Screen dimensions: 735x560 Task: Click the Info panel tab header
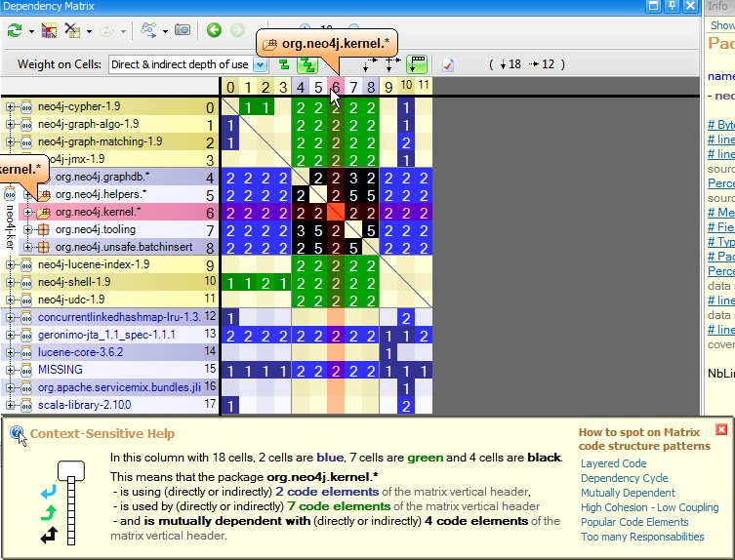718,6
